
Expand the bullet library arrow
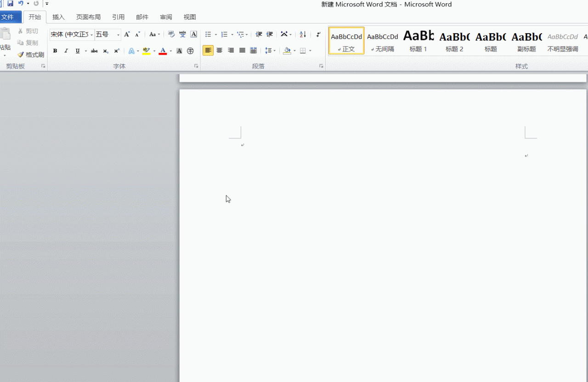(215, 34)
